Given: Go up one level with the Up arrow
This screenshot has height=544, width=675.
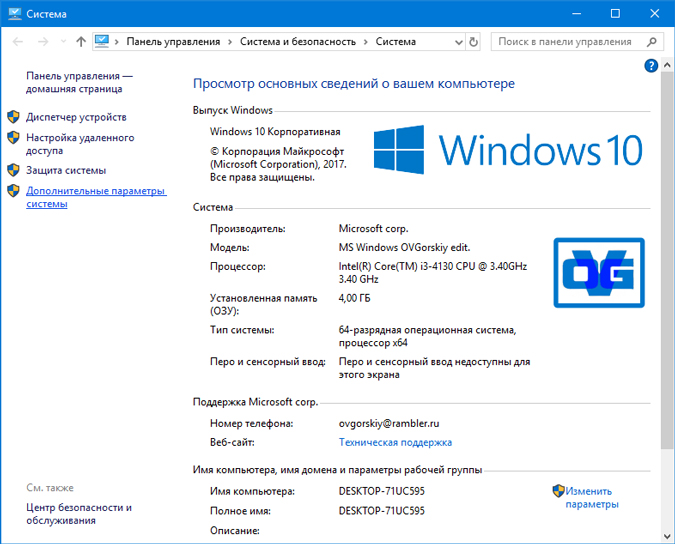Looking at the screenshot, I should [81, 42].
